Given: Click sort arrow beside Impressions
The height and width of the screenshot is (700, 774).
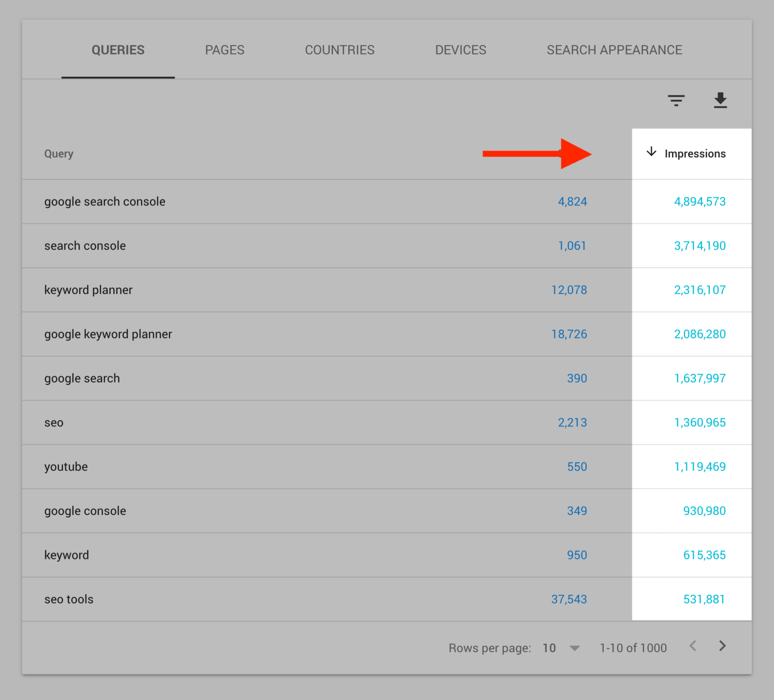Looking at the screenshot, I should tap(652, 152).
